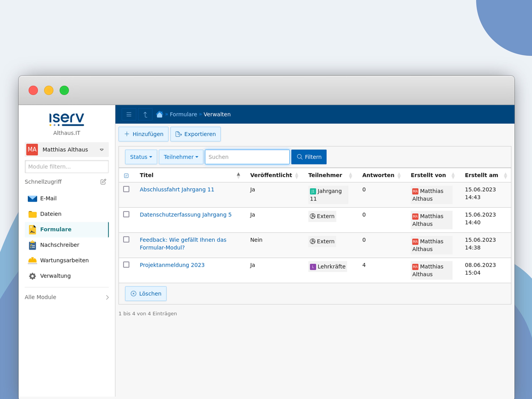532x399 pixels.
Task: Click the macOS green maximize button
Action: [x=64, y=90]
